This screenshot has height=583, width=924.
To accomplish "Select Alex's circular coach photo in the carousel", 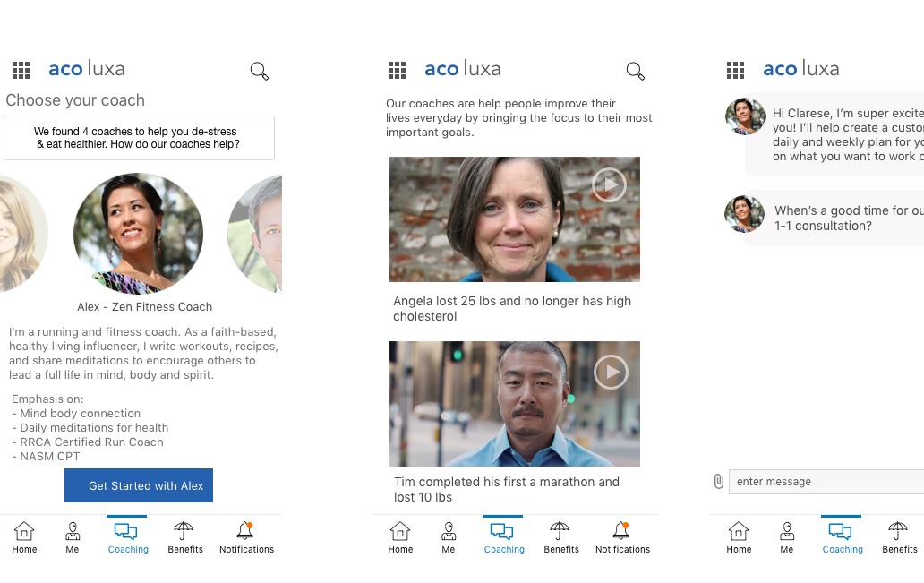I will coord(138,233).
